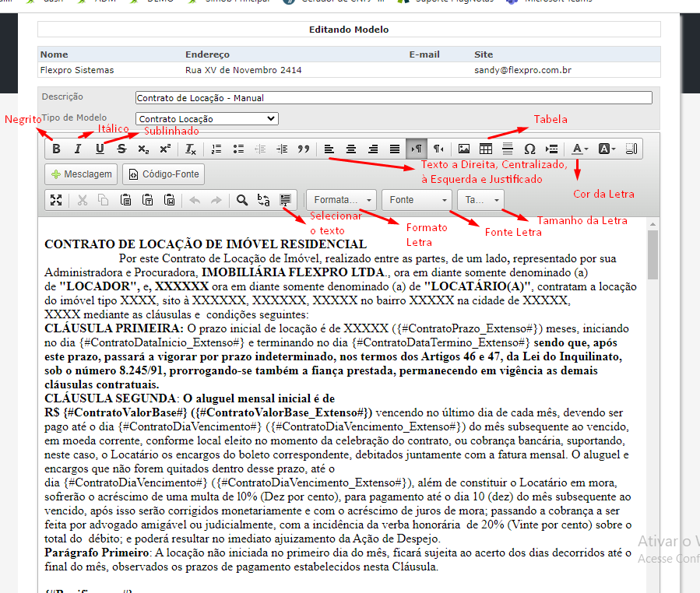Viewport: 700px width, 593px height.
Task: Toggle underline formatting
Action: pyautogui.click(x=100, y=149)
